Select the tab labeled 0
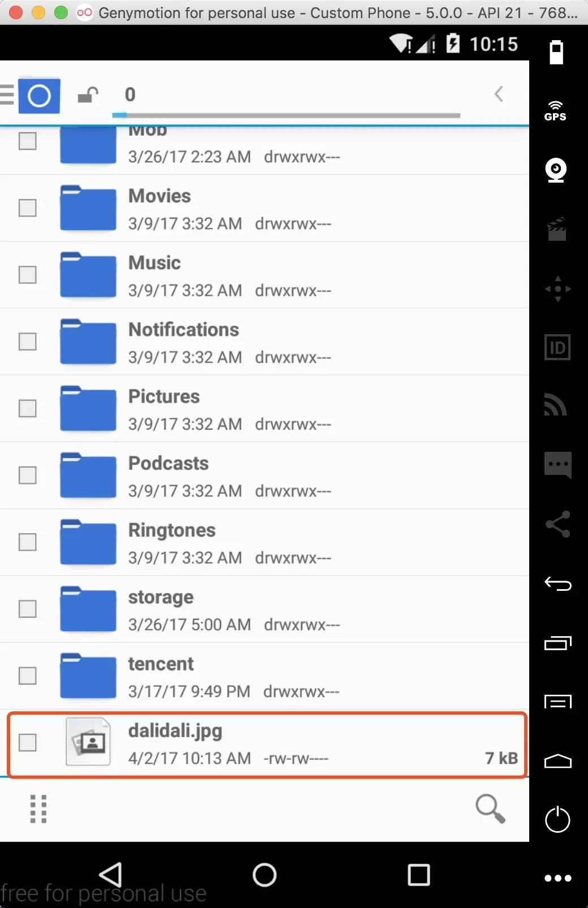The height and width of the screenshot is (908, 588). coord(130,94)
